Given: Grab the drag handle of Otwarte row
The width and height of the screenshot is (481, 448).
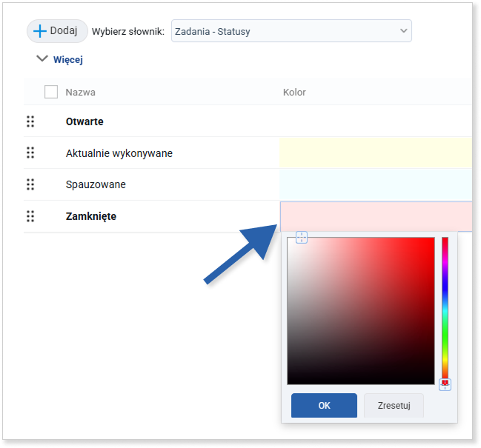Looking at the screenshot, I should click(30, 121).
